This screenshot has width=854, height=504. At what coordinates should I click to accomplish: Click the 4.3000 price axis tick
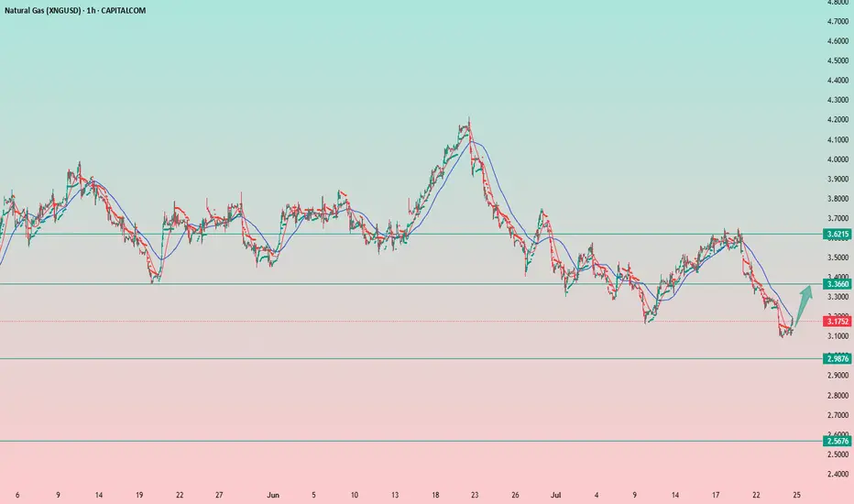pos(838,100)
